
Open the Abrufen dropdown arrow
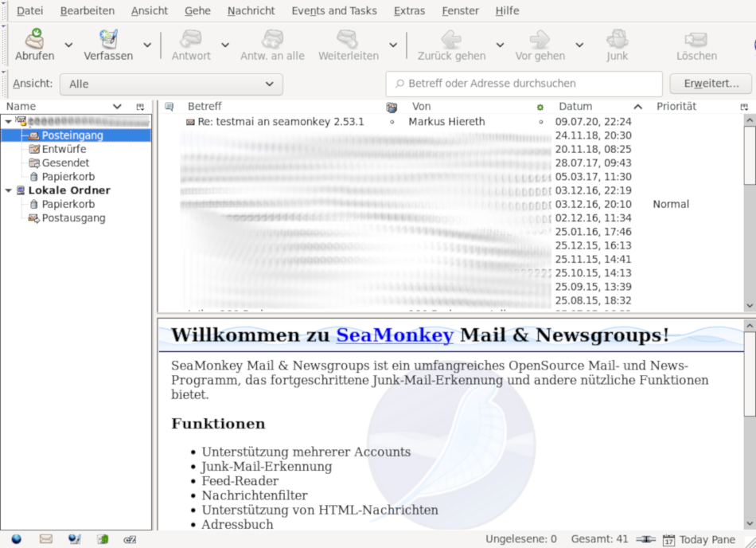pyautogui.click(x=68, y=45)
